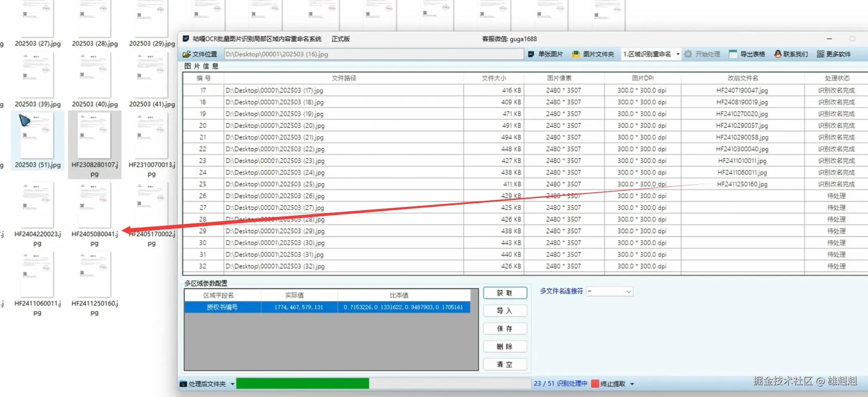Click the 导入 import button
This screenshot has width=868, height=397.
(x=505, y=311)
